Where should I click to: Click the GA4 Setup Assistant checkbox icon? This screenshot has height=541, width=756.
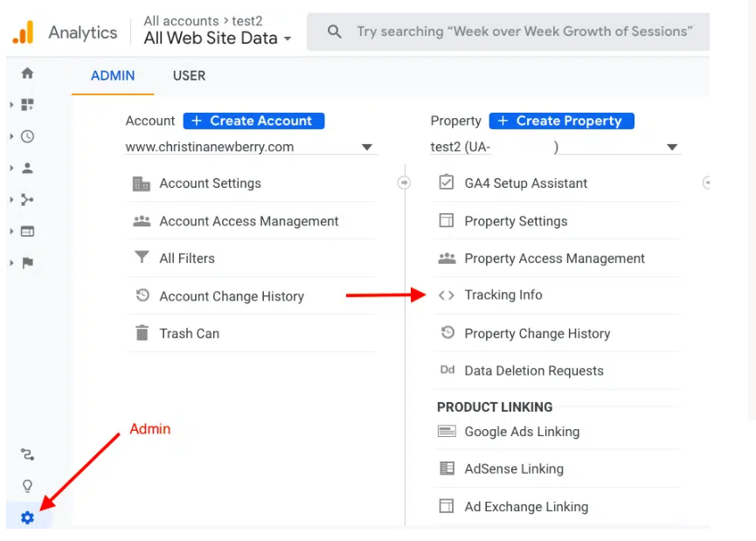click(x=447, y=183)
